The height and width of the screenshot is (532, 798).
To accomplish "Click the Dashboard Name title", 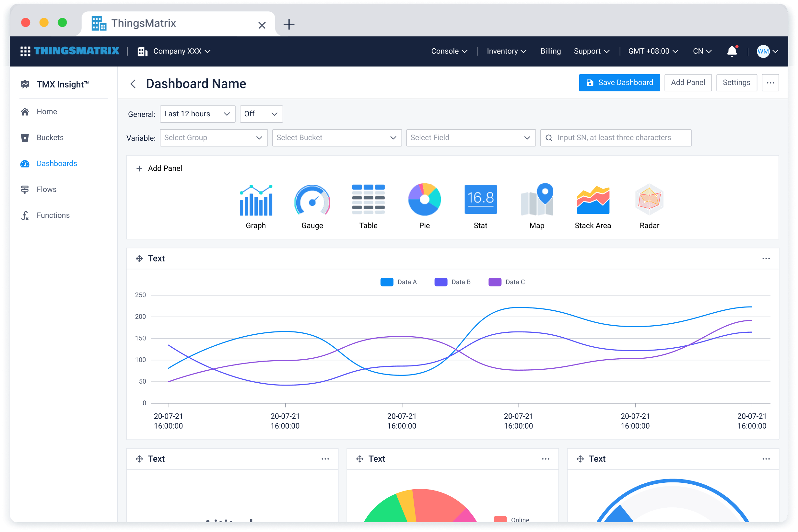I will pos(196,84).
